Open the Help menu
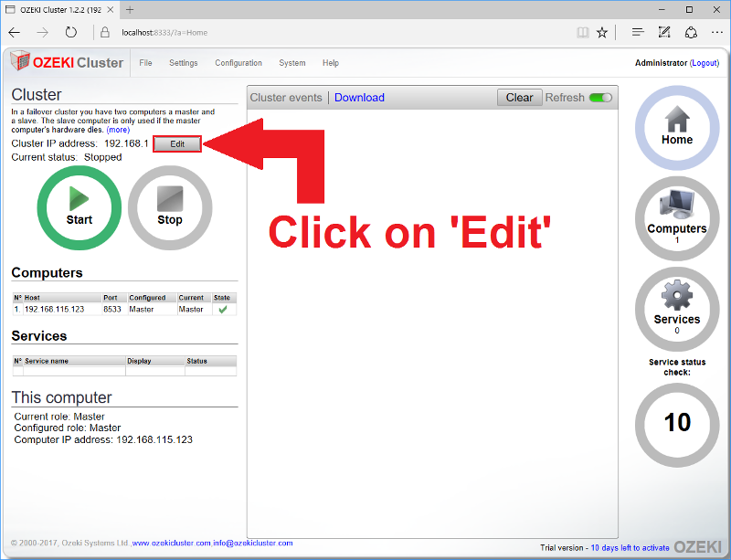731x560 pixels. click(331, 63)
